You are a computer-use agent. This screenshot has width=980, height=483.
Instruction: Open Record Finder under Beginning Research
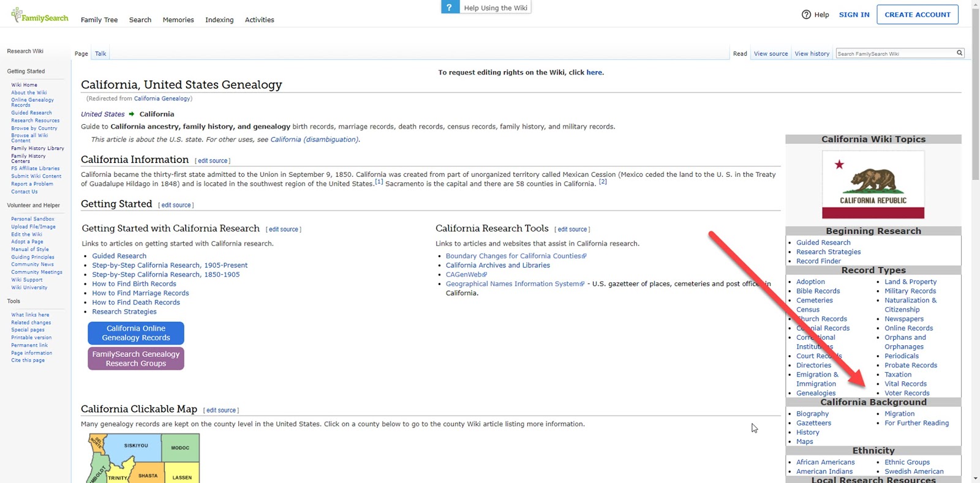[818, 261]
